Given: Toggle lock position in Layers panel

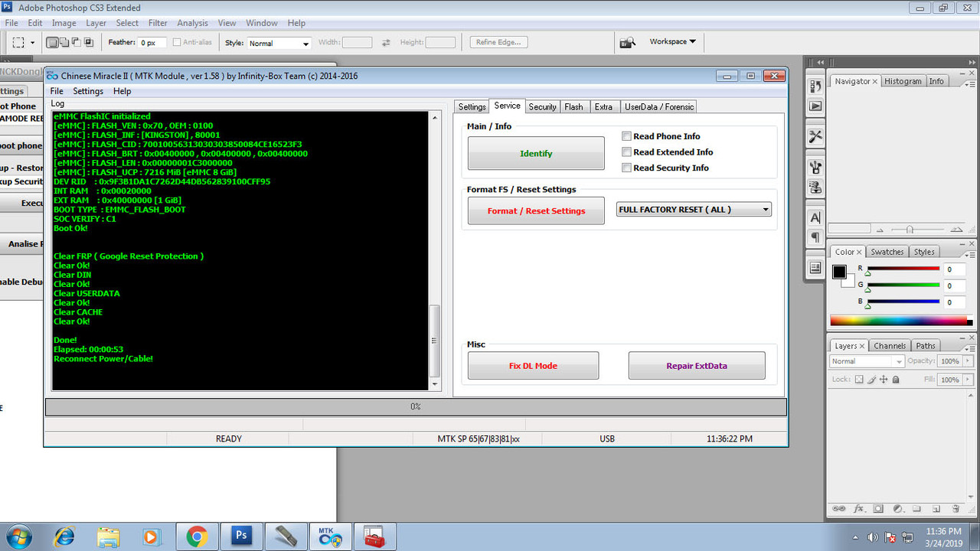Looking at the screenshot, I should (x=884, y=380).
